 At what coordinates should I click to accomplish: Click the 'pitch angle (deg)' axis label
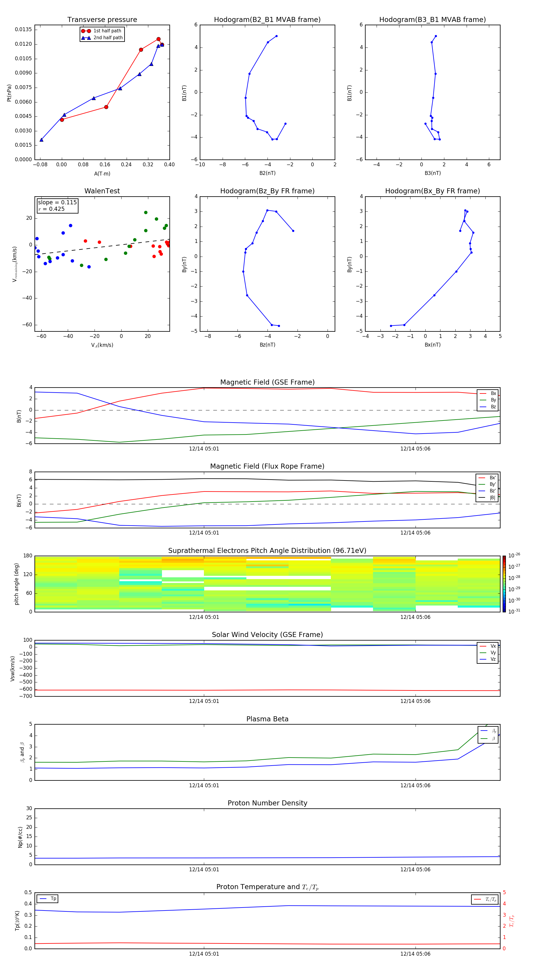pos(16,584)
